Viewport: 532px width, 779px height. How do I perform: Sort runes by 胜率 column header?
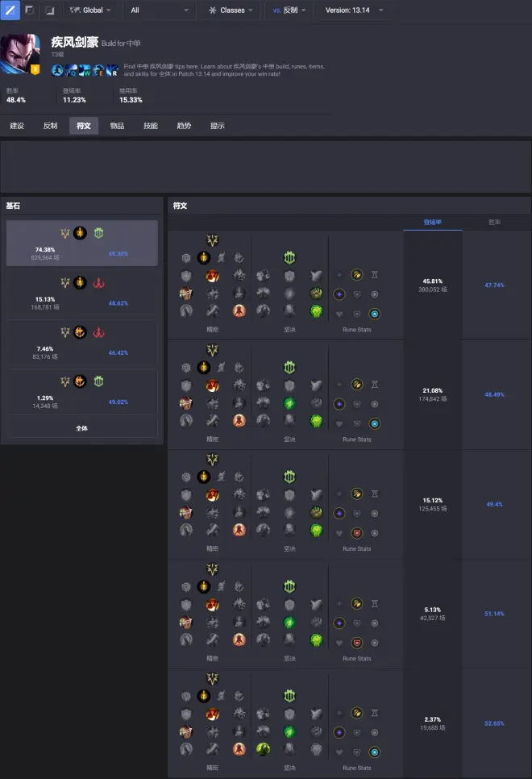pos(494,222)
